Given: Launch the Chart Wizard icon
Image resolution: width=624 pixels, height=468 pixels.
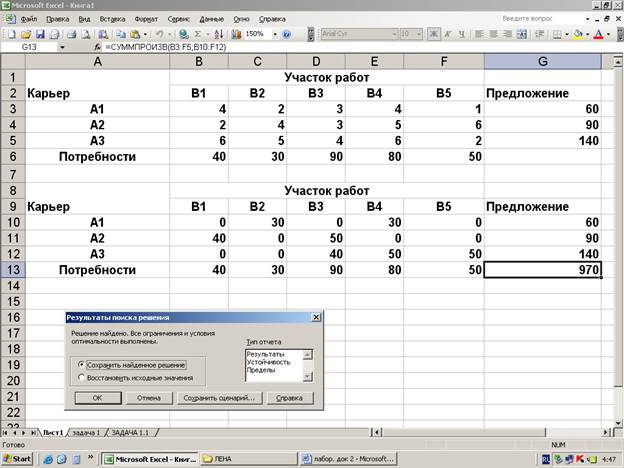Looking at the screenshot, I should click(x=236, y=35).
